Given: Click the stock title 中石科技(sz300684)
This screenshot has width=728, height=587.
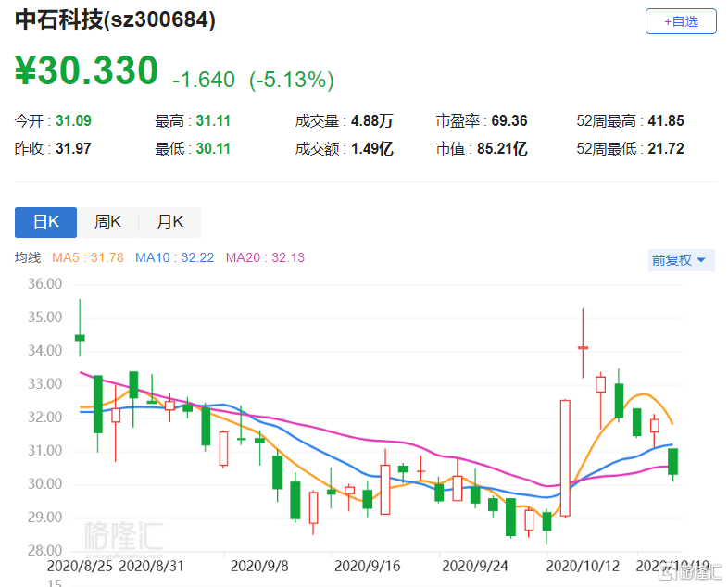Looking at the screenshot, I should [116, 20].
